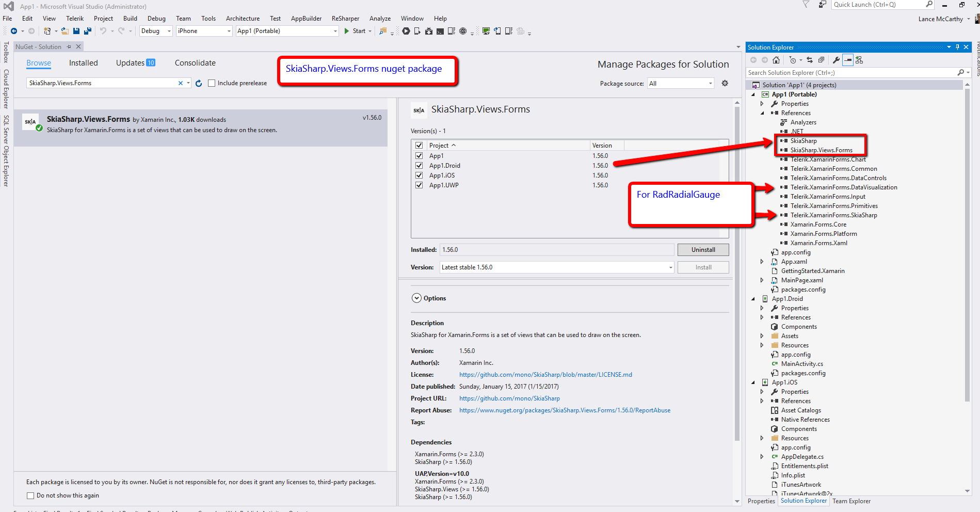Focus the Quick Launch search field
The image size is (980, 512).
coord(883,5)
